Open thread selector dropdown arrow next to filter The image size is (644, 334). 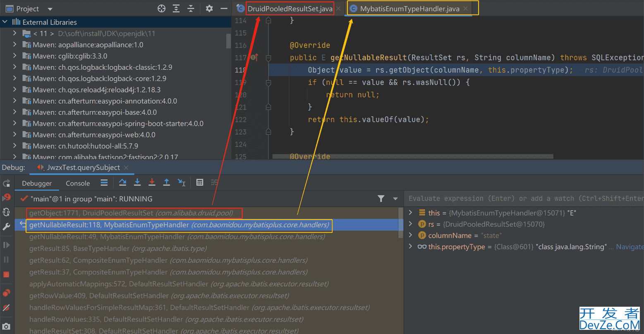[x=395, y=199]
